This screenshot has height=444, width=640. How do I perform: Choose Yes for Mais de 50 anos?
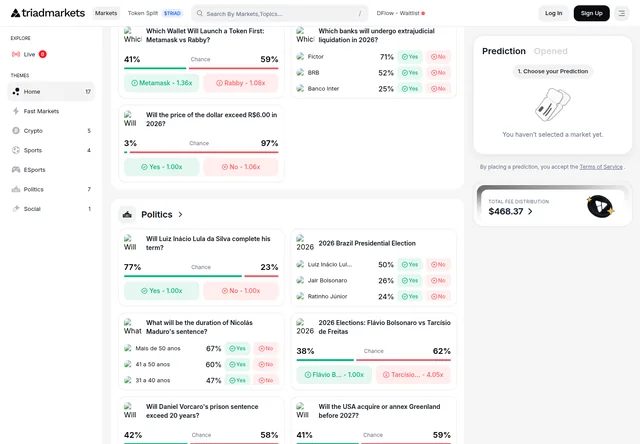click(237, 348)
